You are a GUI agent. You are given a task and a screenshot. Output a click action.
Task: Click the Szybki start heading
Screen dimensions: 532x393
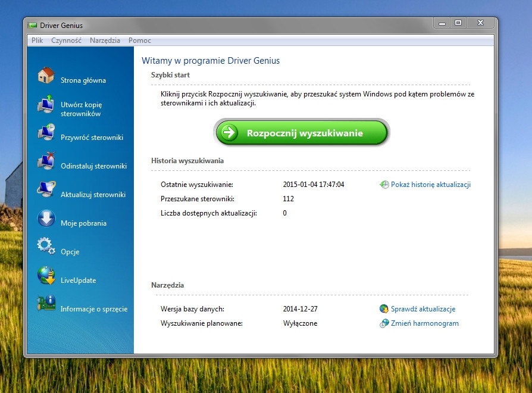coord(170,75)
